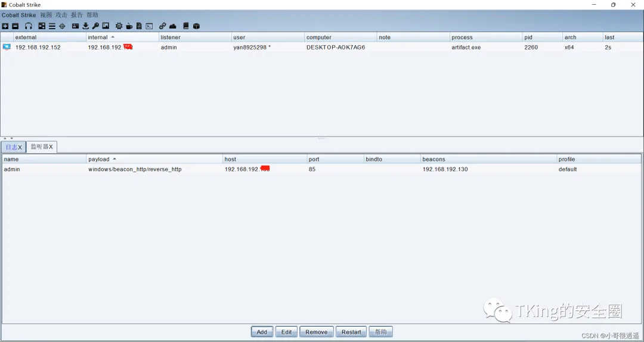Sort listeners by the profile column header
The width and height of the screenshot is (644, 342).
pyautogui.click(x=599, y=159)
